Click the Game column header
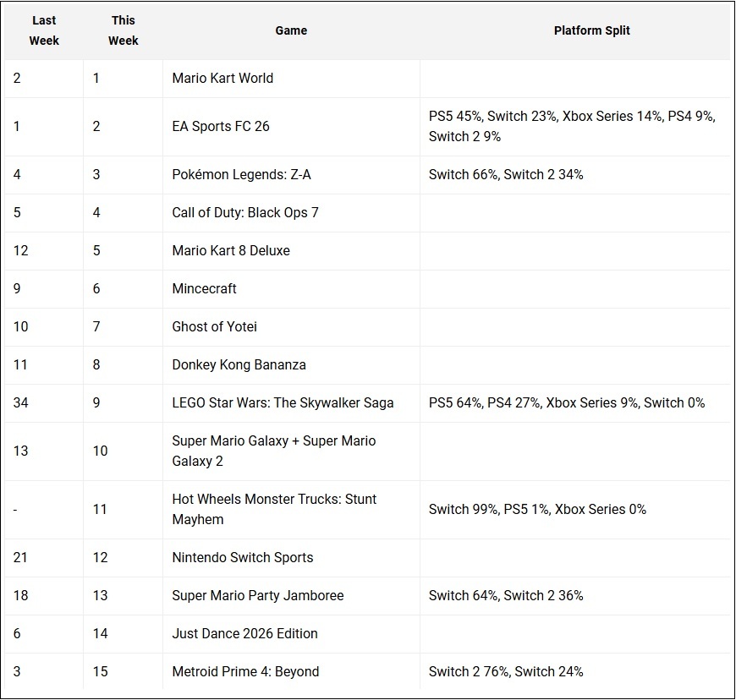 point(291,30)
